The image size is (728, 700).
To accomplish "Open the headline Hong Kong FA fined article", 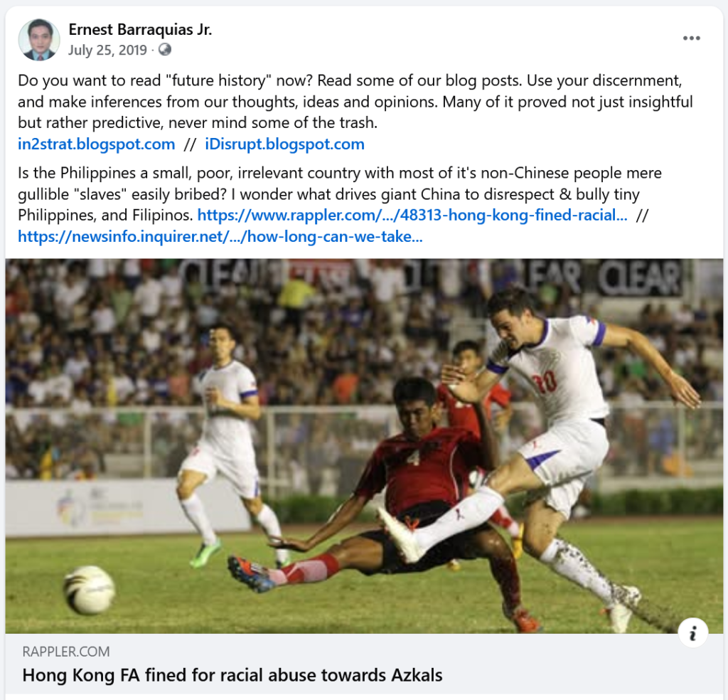I will point(232,675).
